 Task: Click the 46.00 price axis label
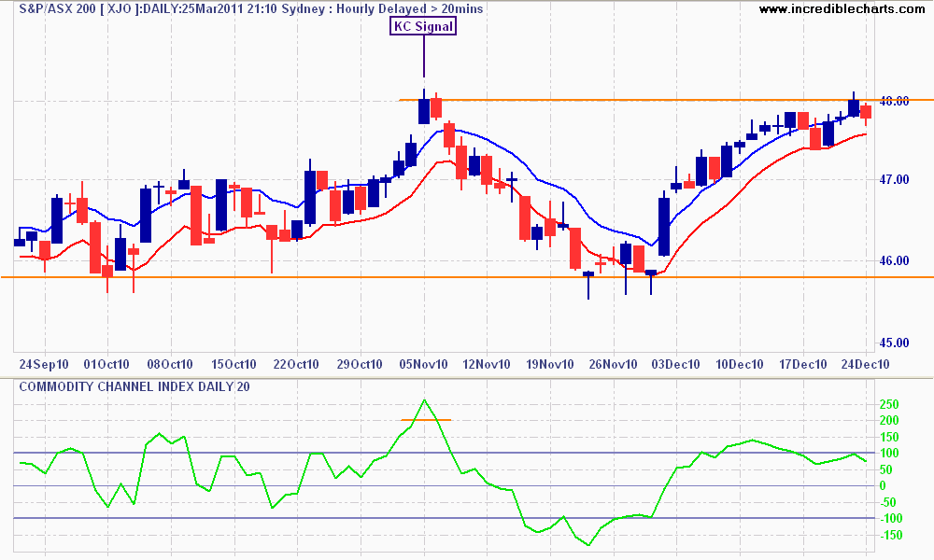[897, 260]
